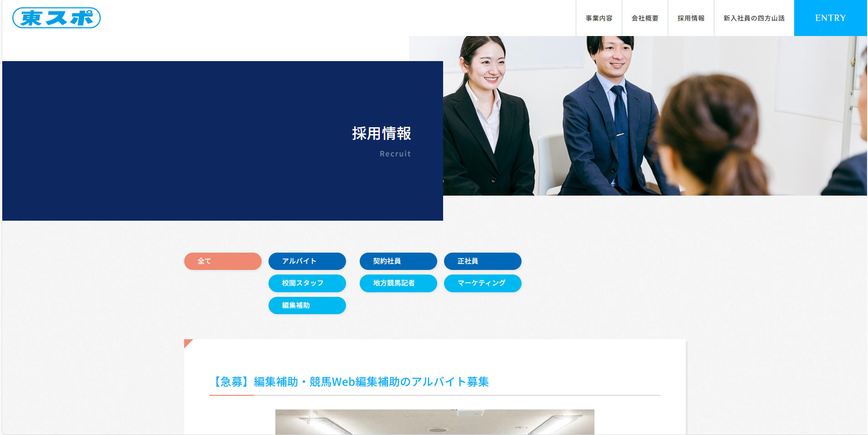Click the orange corner marker on job card
This screenshot has height=435, width=868.
click(x=187, y=342)
